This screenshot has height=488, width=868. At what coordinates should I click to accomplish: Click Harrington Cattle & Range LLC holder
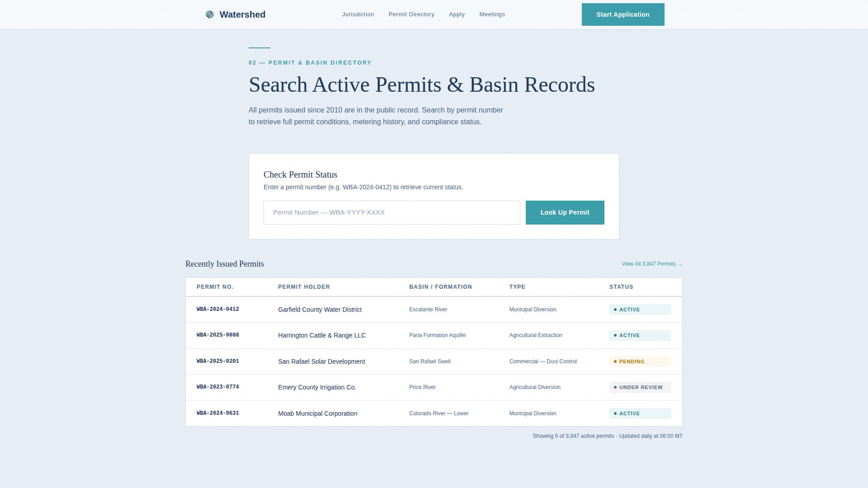pos(322,335)
